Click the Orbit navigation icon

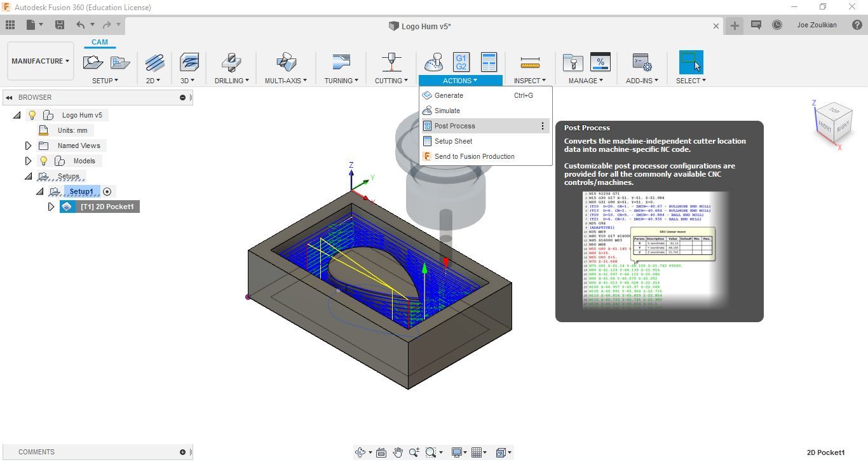click(362, 452)
